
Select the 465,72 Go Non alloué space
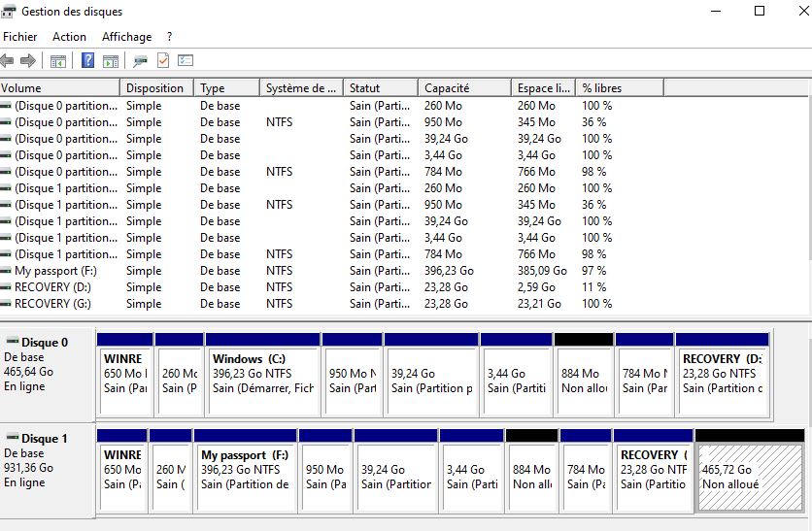[x=750, y=471]
